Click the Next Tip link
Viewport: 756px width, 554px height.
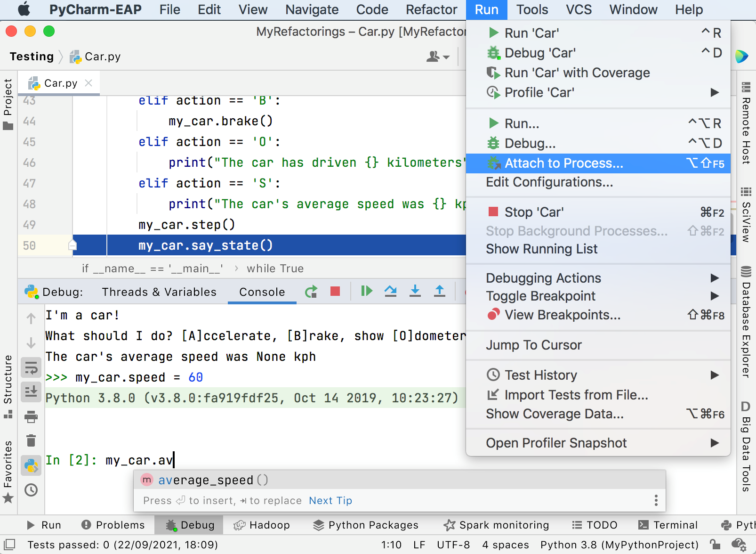pos(330,500)
